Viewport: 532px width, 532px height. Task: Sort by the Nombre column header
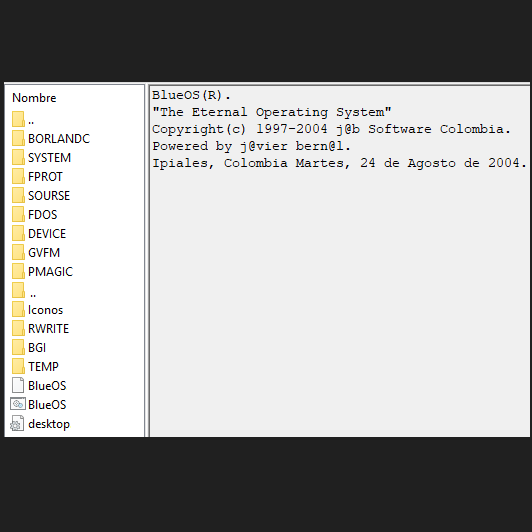[x=34, y=98]
